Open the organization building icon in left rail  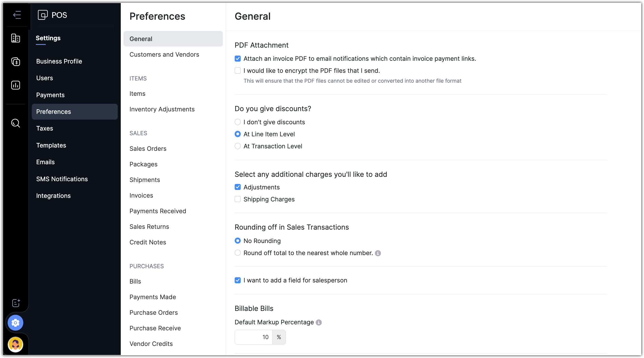tap(16, 38)
